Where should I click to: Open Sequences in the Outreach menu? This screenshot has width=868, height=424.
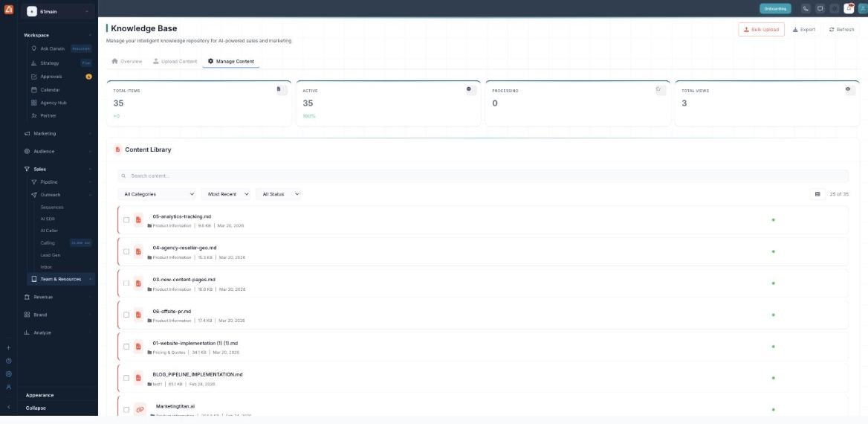[x=52, y=208]
